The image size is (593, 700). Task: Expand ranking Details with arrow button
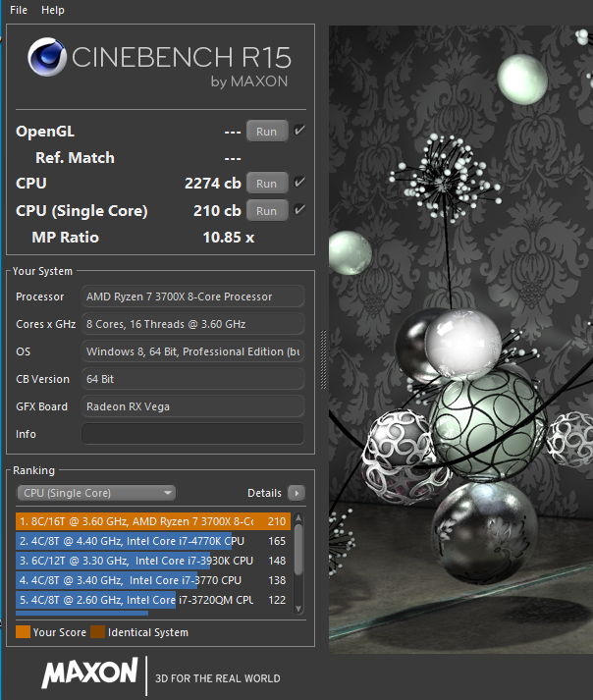(296, 493)
